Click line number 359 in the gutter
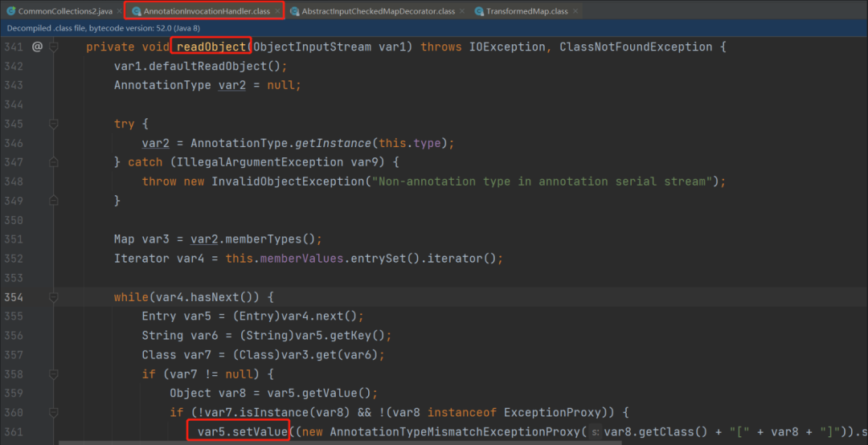Image resolution: width=868 pixels, height=445 pixels. coord(14,393)
